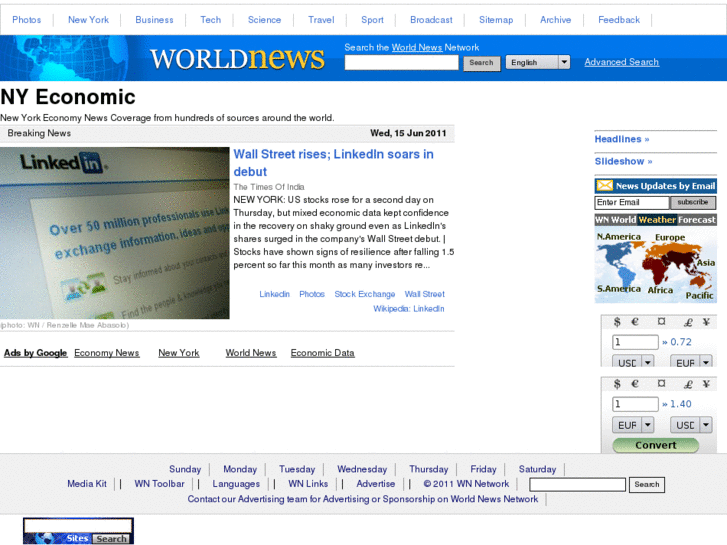Select Pacific on the weather map
This screenshot has width=727, height=545.
point(699,295)
